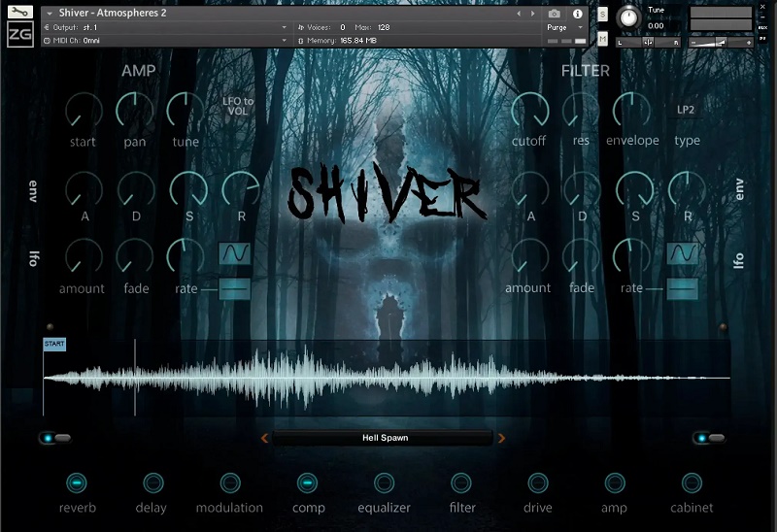The width and height of the screenshot is (777, 532).
Task: Enable the cabinet effect
Action: (691, 482)
